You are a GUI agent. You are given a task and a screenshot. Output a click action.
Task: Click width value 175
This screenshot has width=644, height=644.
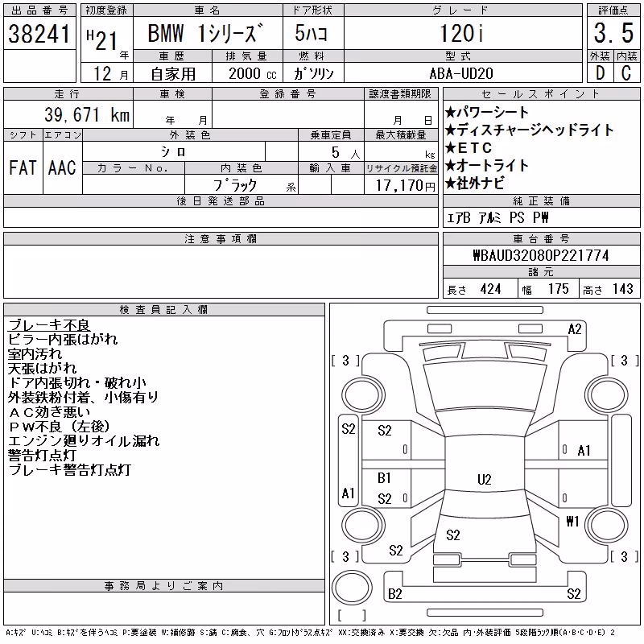558,289
